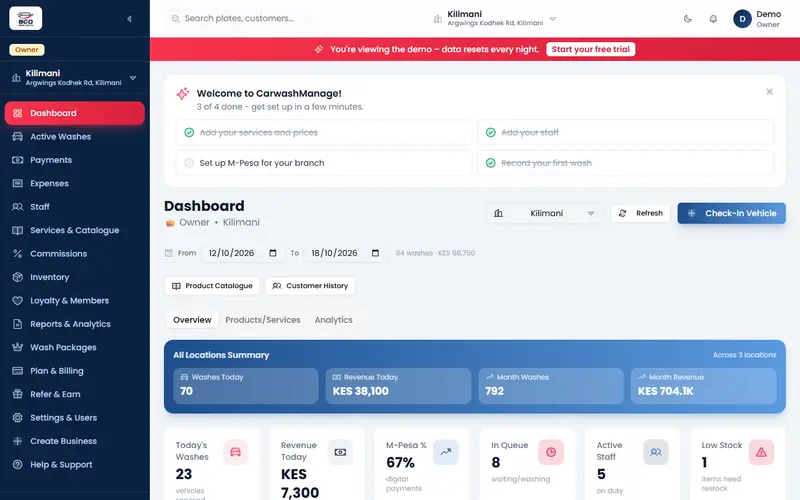Click the crown icon beside Owner
This screenshot has width=800, height=500.
point(170,223)
